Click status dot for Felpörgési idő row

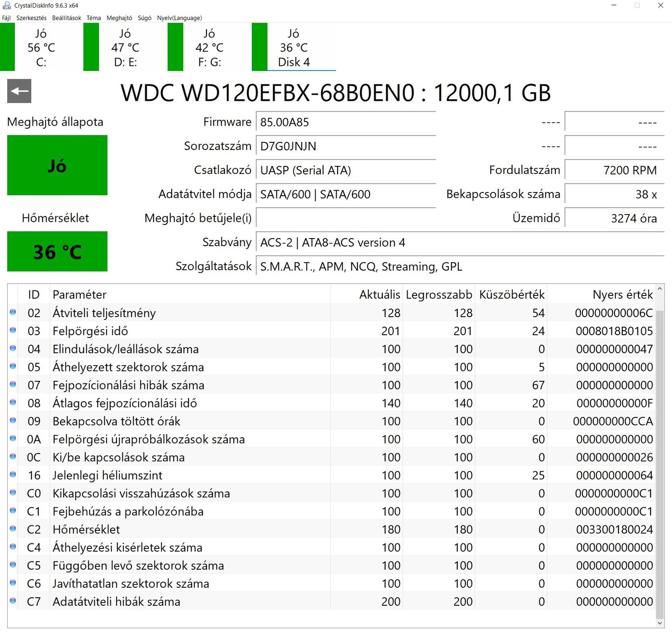coord(13,330)
